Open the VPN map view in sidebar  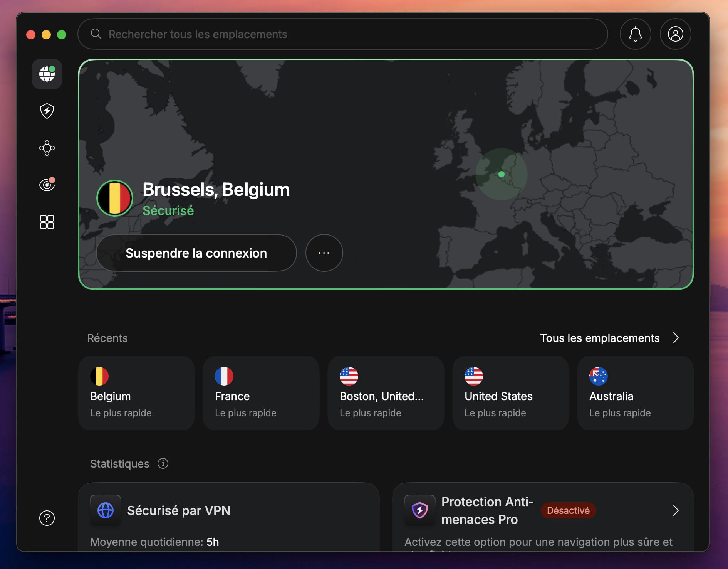[x=47, y=74]
